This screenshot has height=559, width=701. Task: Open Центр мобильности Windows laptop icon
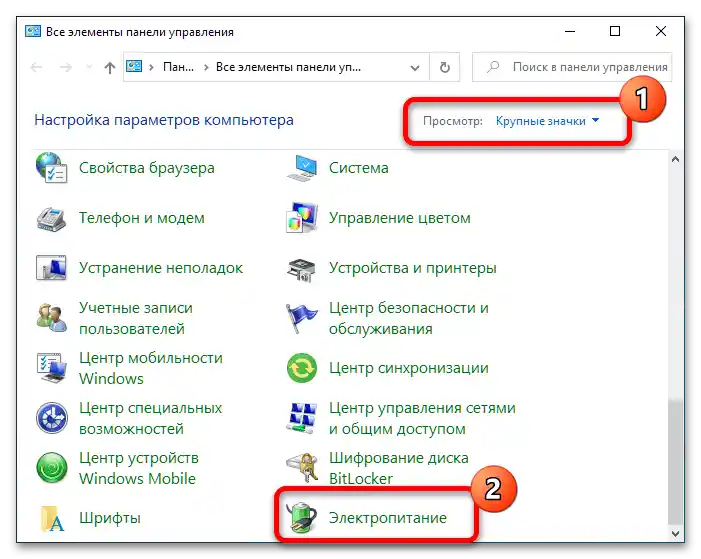pyautogui.click(x=51, y=368)
